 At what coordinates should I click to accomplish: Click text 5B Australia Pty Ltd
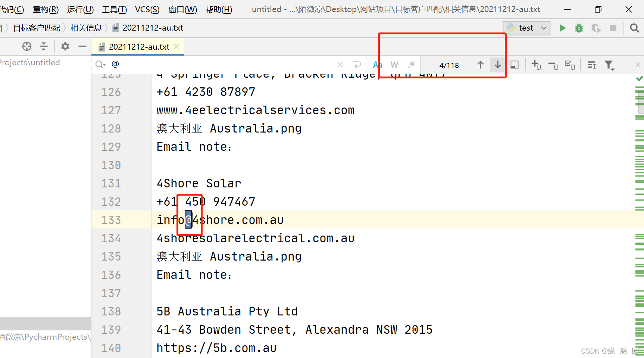(x=227, y=311)
